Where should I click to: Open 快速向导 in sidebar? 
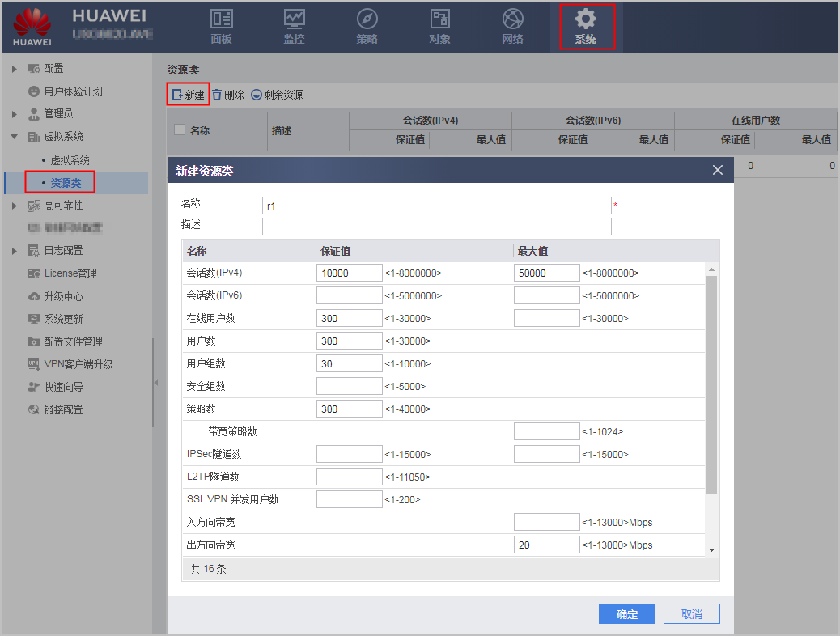pos(63,387)
